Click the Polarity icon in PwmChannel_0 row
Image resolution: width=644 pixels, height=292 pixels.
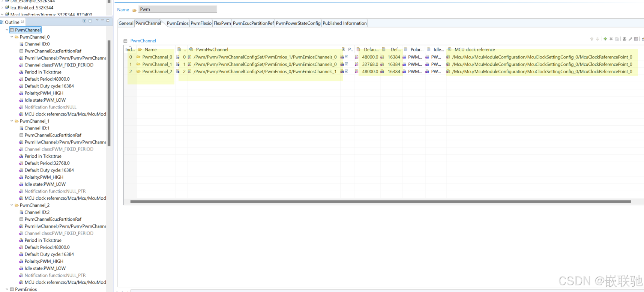(404, 57)
